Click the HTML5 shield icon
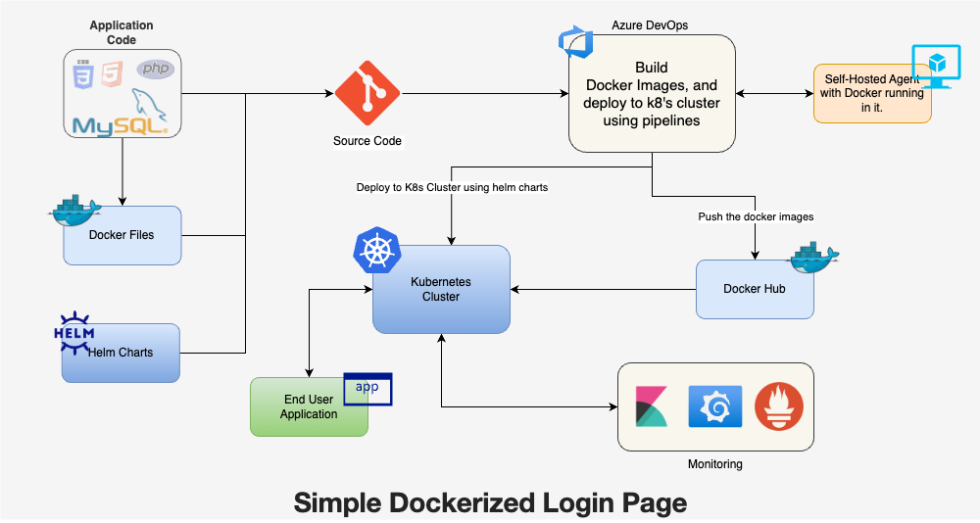Image resolution: width=980 pixels, height=523 pixels. click(112, 73)
